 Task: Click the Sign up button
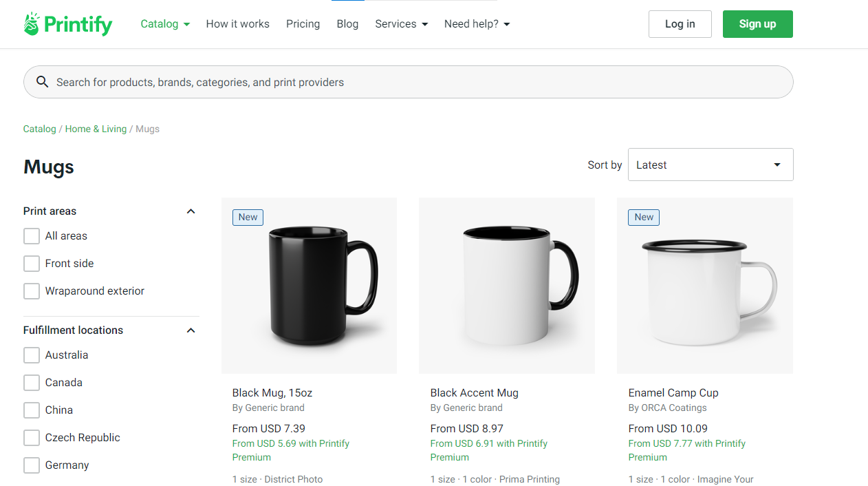point(758,24)
